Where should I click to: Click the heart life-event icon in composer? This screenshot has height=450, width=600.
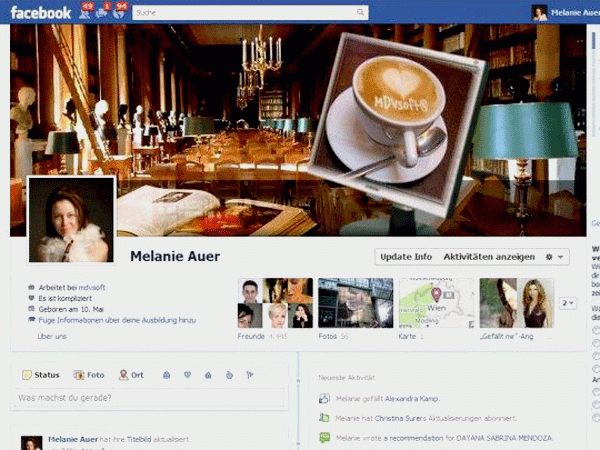(x=187, y=375)
